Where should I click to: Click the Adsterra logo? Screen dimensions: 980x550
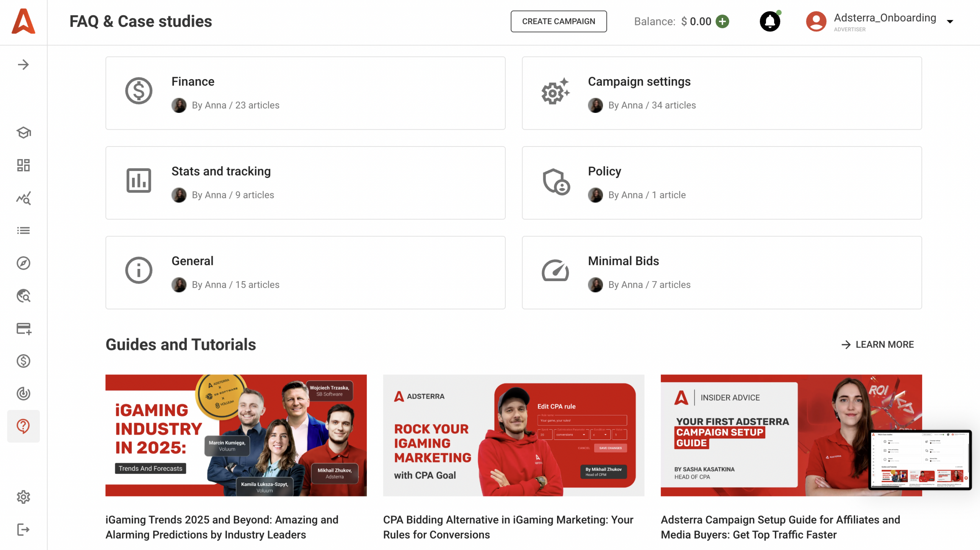click(23, 21)
